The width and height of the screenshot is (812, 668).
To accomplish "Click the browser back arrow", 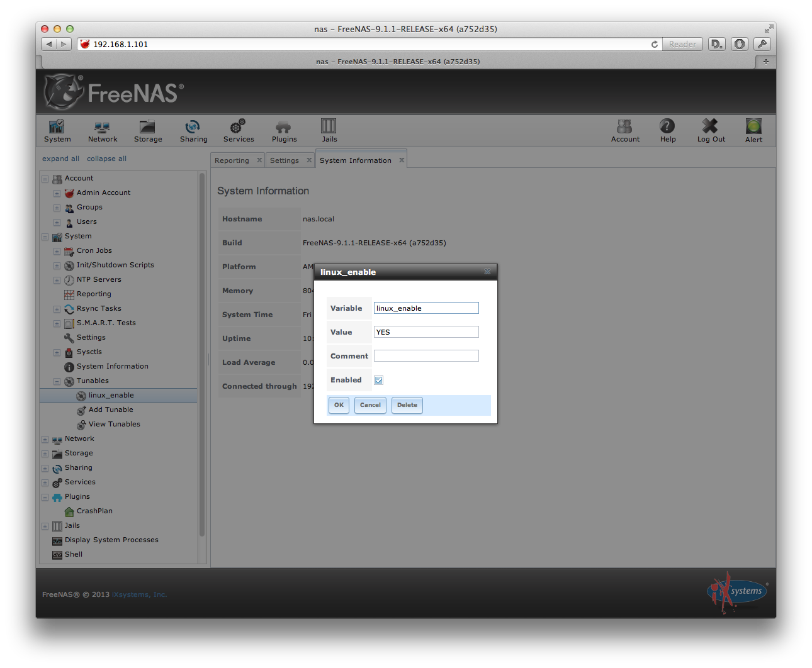I will coord(49,44).
